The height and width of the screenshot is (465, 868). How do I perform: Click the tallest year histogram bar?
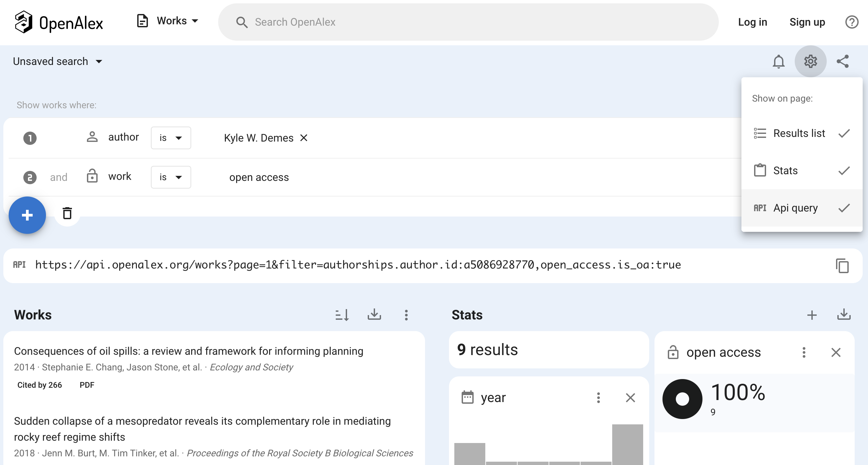(x=628, y=444)
